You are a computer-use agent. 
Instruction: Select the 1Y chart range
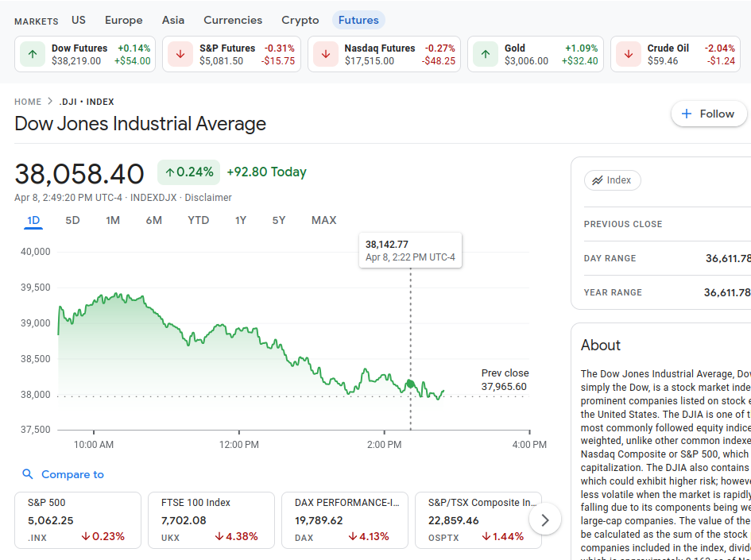241,221
